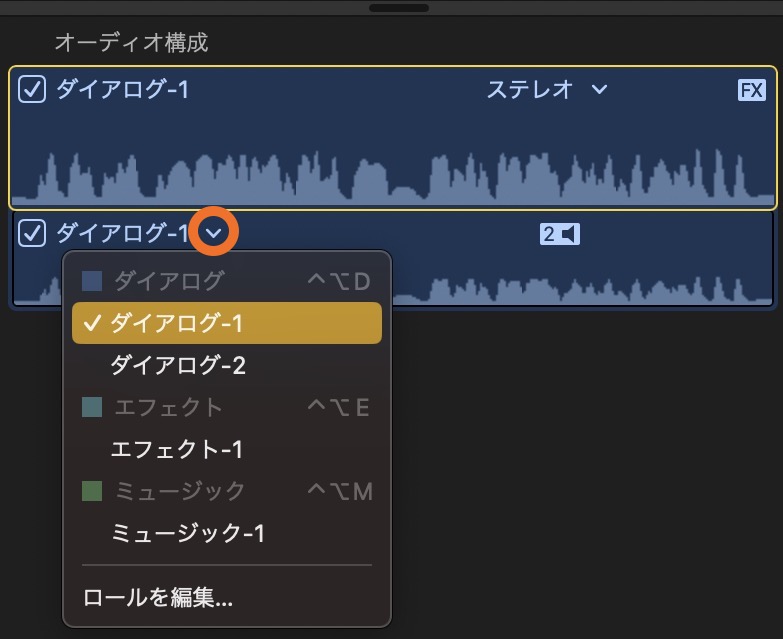
Task: Click the panel handle at the top edge
Action: tap(398, 8)
